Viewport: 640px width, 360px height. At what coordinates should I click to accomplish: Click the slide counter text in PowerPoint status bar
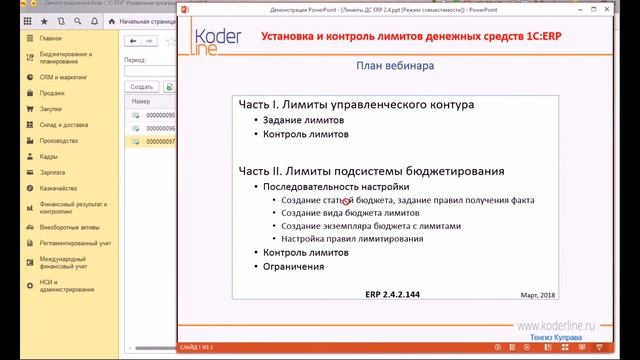(x=196, y=347)
